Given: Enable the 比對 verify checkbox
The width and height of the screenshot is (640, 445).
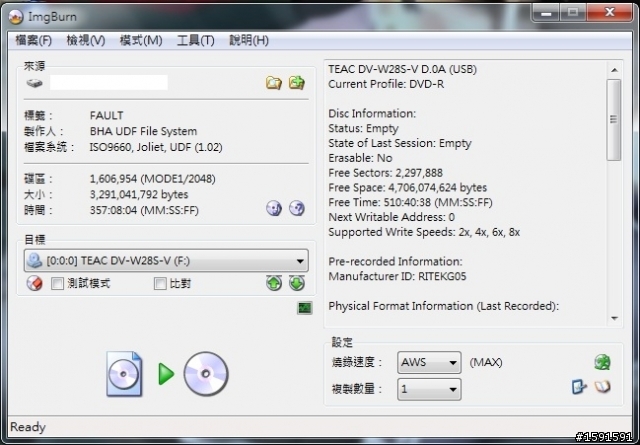Looking at the screenshot, I should coord(160,283).
